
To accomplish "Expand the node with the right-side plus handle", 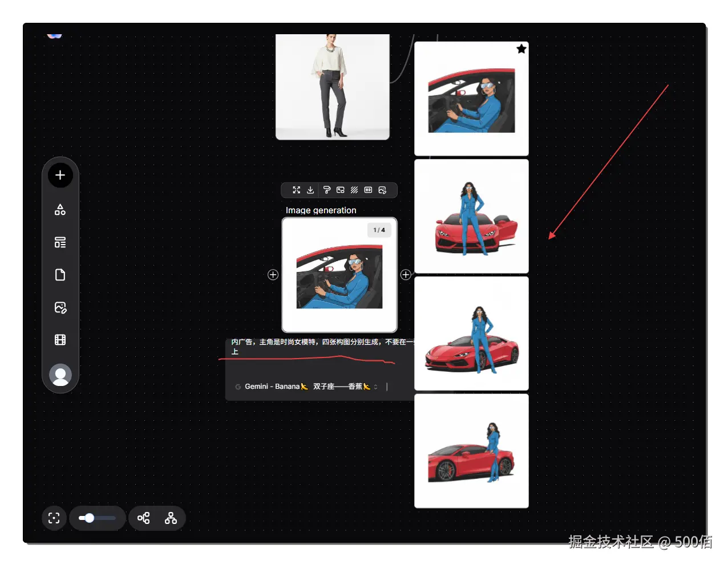I will (406, 274).
